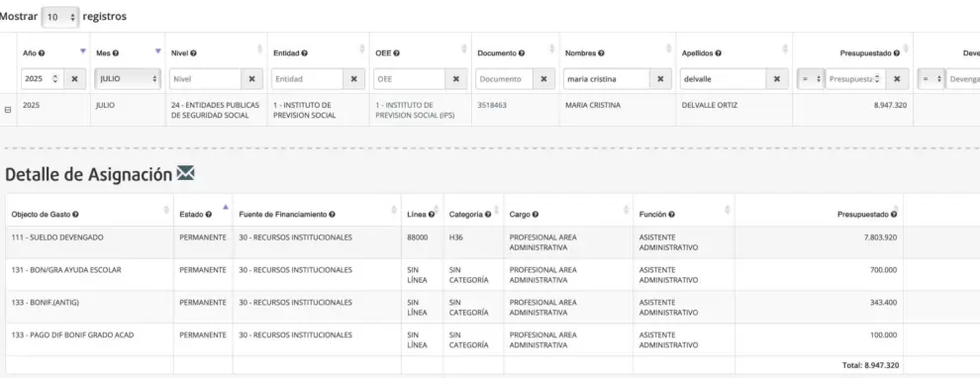Viewport: 980px width, 378px height.
Task: Clear the Entidad filter with its X
Action: (353, 79)
